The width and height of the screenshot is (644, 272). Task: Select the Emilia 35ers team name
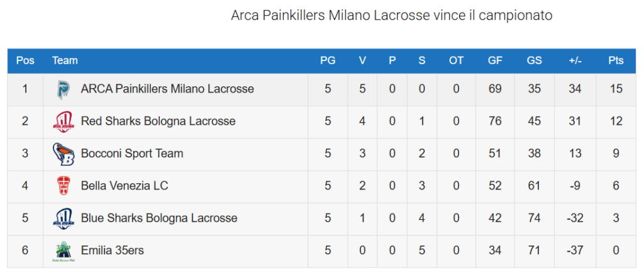tap(113, 250)
